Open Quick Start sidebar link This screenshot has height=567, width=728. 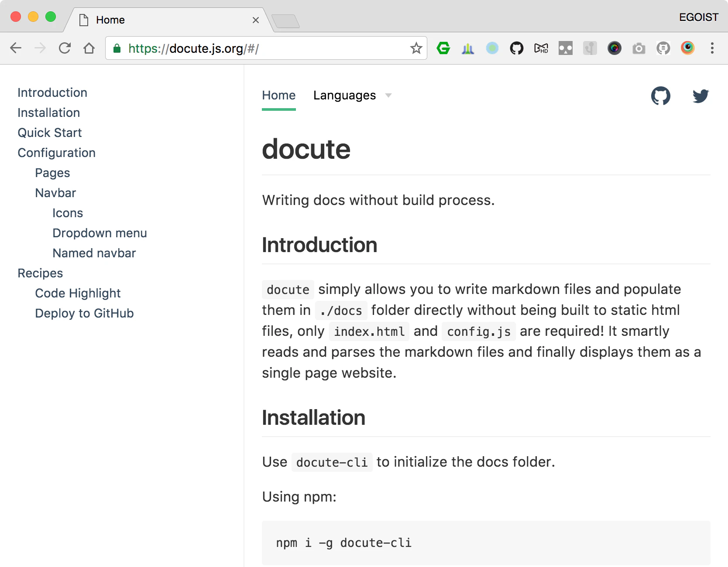tap(50, 133)
